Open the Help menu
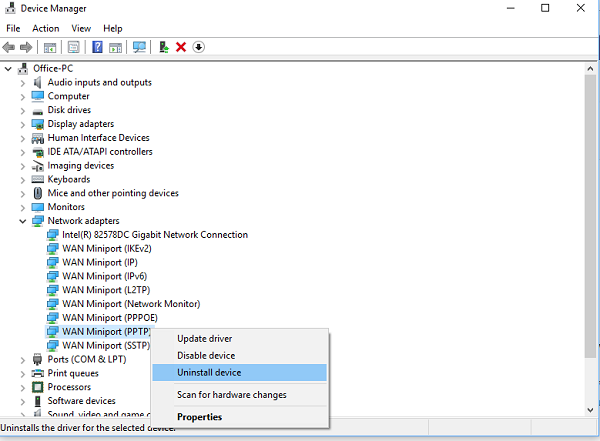This screenshot has height=441, width=600. coord(112,28)
